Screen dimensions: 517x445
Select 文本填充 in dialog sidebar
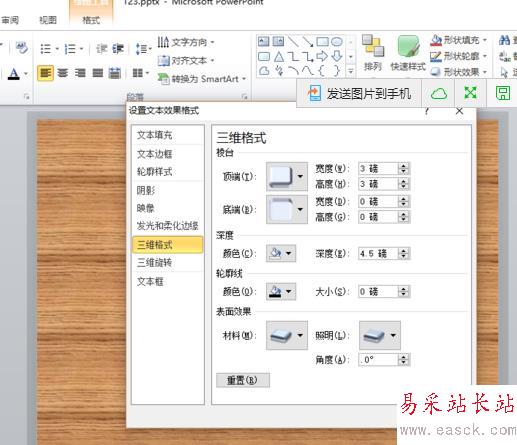pyautogui.click(x=168, y=135)
